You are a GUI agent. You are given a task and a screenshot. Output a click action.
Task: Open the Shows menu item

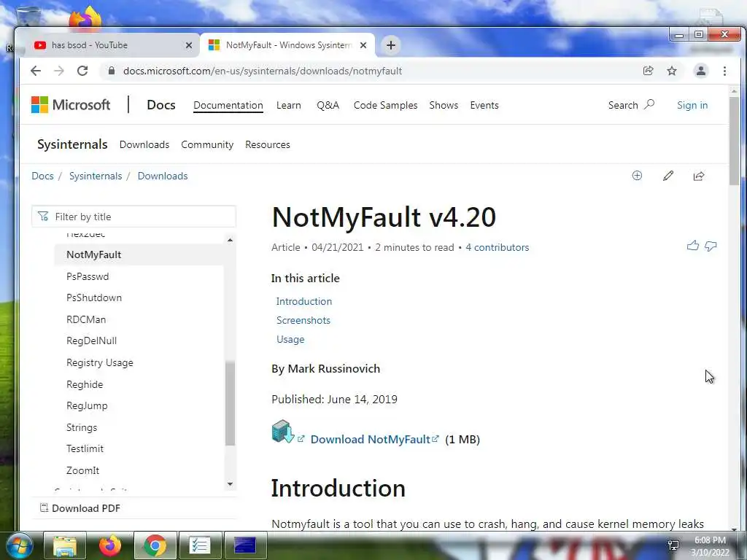pos(444,105)
